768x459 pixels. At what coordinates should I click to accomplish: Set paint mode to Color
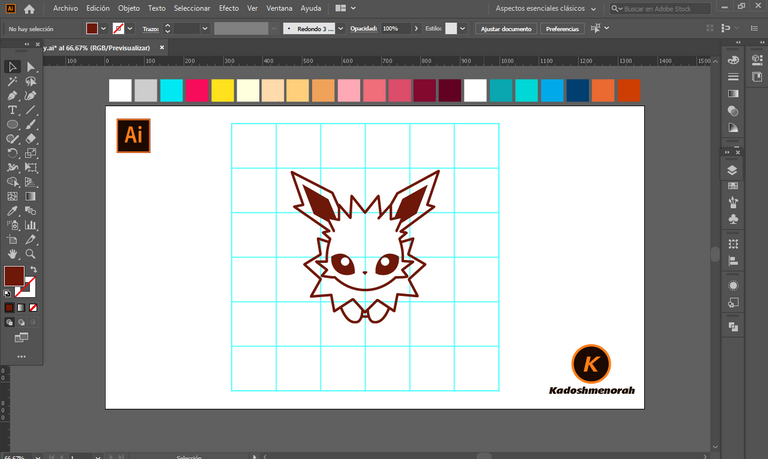click(x=9, y=308)
